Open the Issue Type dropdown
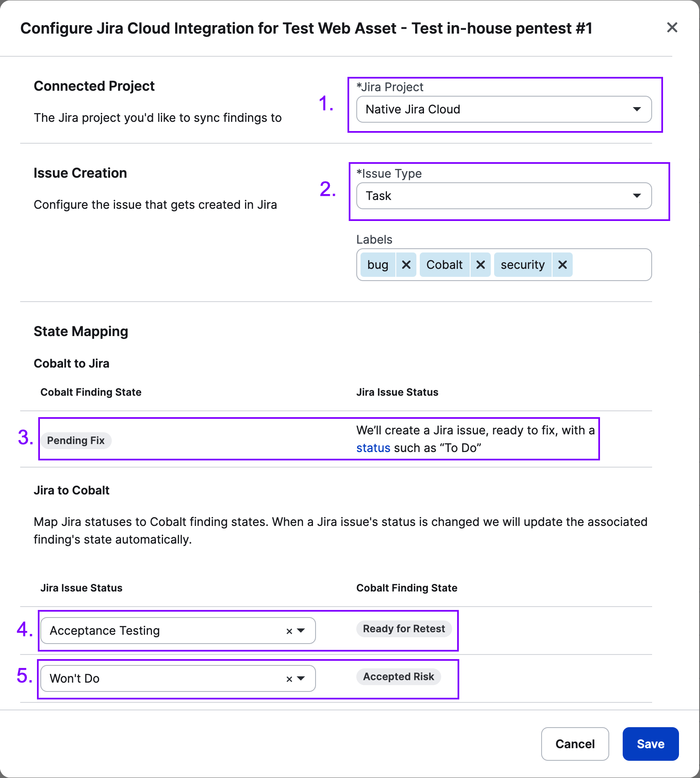The image size is (700, 778). tap(504, 196)
